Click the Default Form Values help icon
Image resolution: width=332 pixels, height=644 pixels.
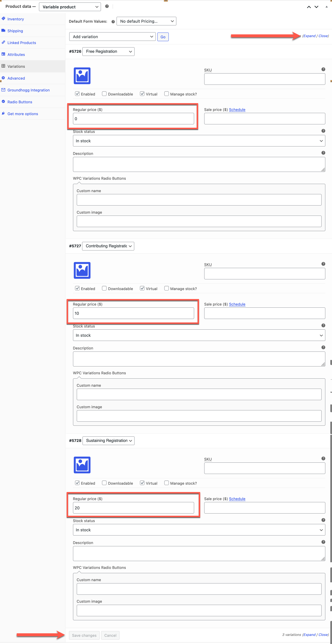pos(113,22)
